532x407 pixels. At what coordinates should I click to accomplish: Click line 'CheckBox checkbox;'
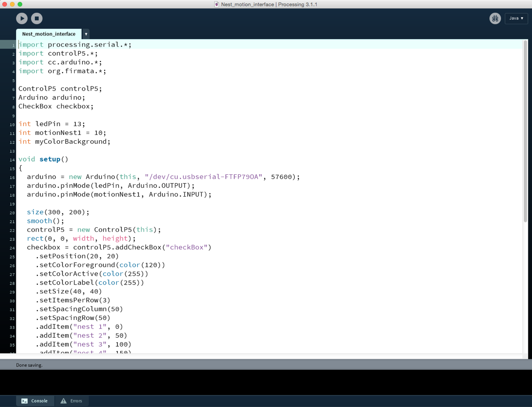click(56, 106)
